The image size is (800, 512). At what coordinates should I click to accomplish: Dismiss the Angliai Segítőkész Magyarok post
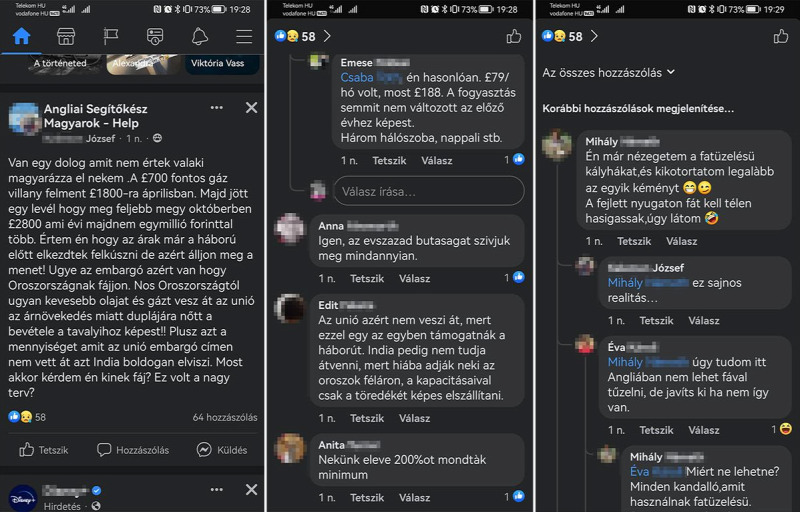click(252, 108)
